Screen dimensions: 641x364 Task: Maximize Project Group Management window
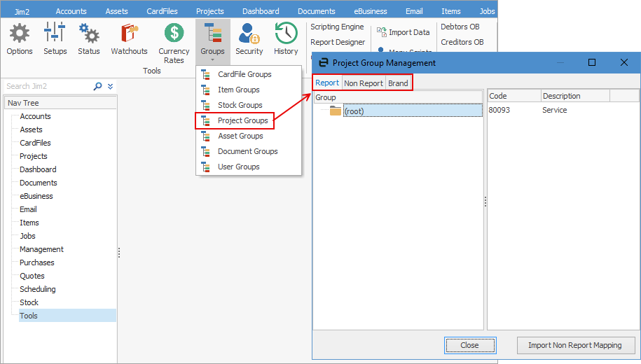(x=591, y=62)
